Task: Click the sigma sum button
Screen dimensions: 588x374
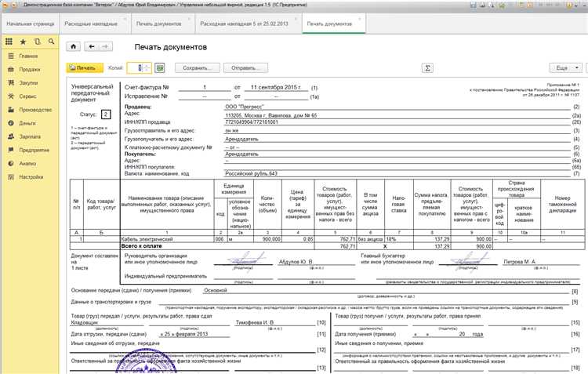Action: pyautogui.click(x=428, y=68)
